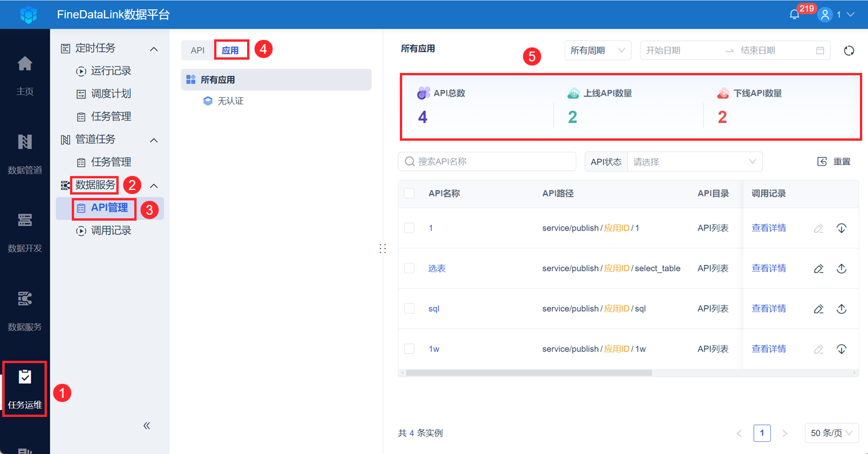Viewport: 868px width, 454px height.
Task: Click the panel drag handle dots
Action: click(x=382, y=248)
